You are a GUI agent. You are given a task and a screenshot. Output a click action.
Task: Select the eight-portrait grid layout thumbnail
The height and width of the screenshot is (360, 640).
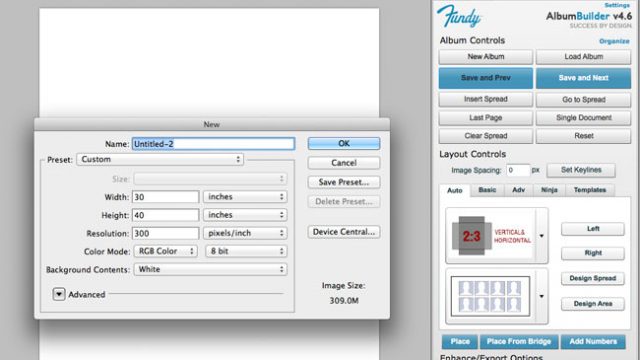490,296
